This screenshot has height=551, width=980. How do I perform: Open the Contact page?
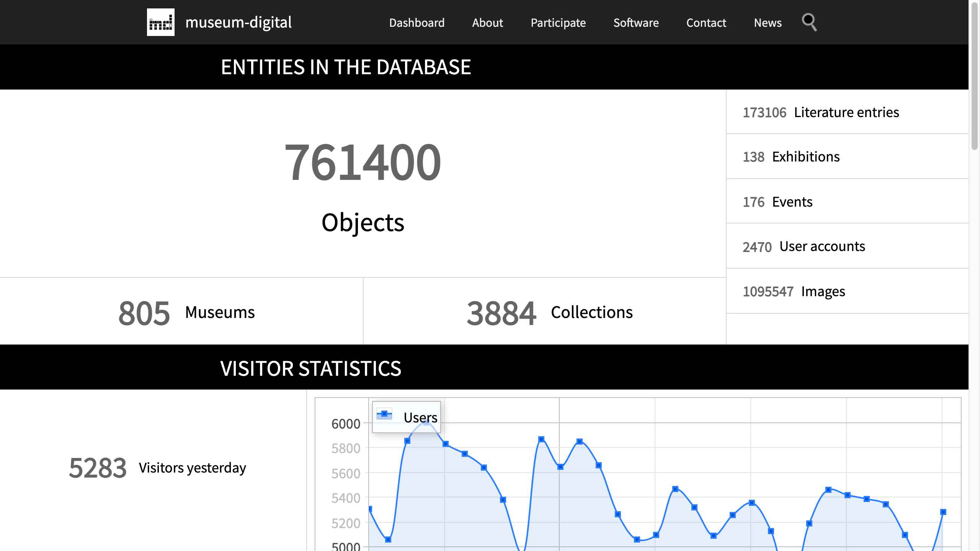706,23
